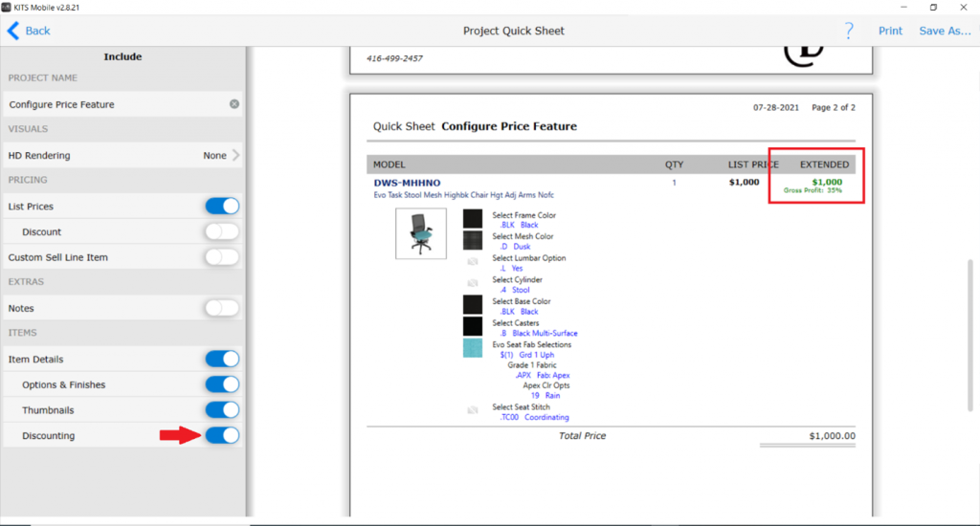Click the 'Grade 1 Fabric' text
Screen dimensions: 980x526
click(532, 364)
